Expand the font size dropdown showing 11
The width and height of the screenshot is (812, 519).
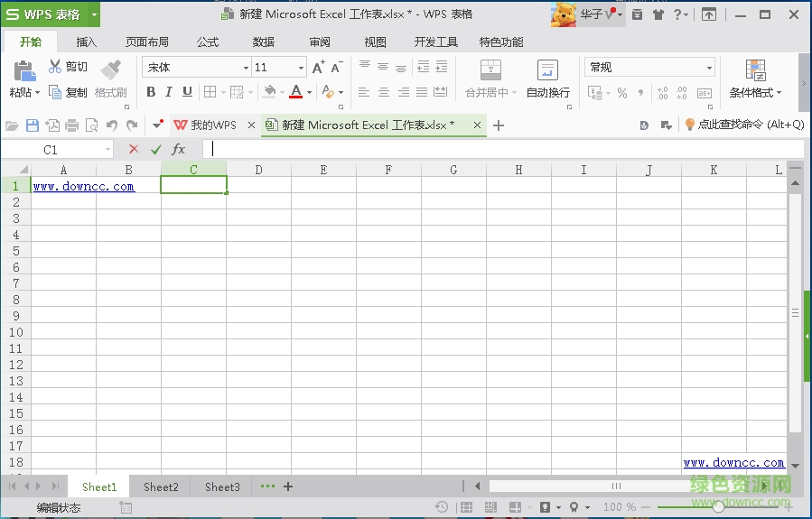(302, 68)
